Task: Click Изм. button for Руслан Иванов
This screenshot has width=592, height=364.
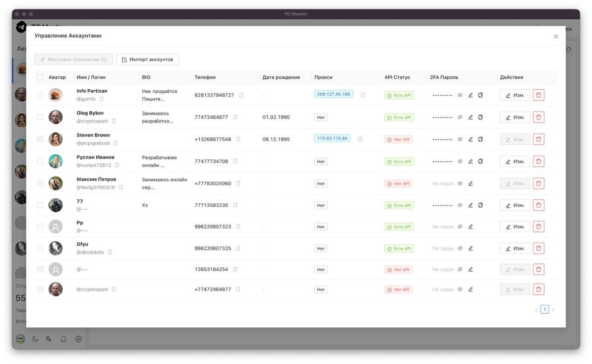Action: coord(515,161)
